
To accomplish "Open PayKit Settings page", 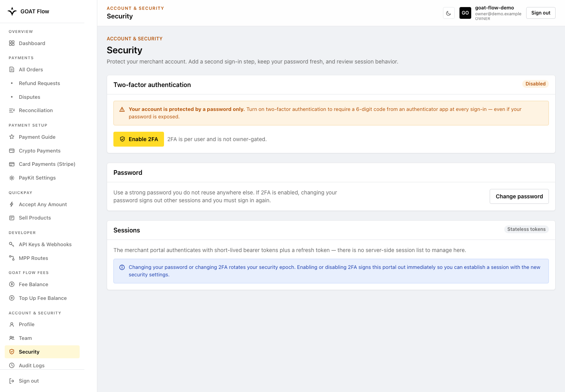I will pos(42,178).
